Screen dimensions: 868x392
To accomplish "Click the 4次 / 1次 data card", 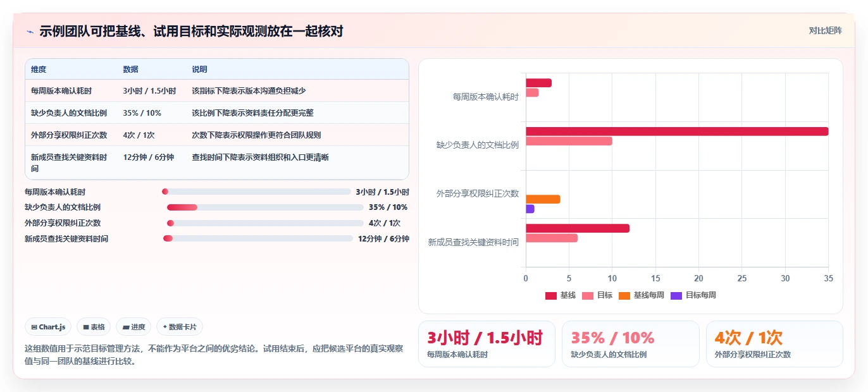I will (774, 344).
